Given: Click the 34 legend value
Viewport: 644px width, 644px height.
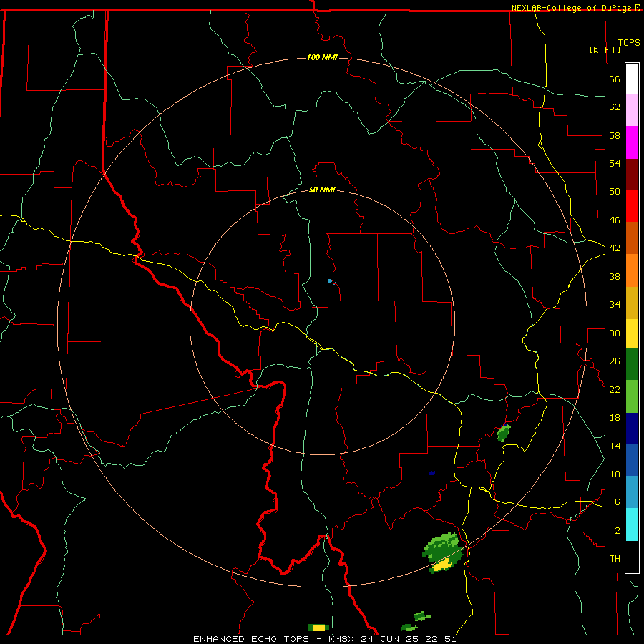Looking at the screenshot, I should tap(615, 305).
